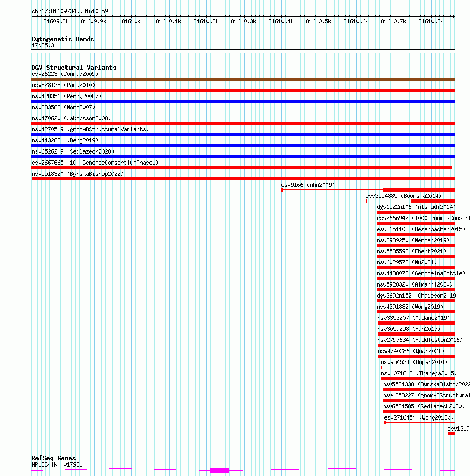Open nsv4740286 (Quan2021) variant
This screenshot has height=476, width=470.
[x=411, y=351]
